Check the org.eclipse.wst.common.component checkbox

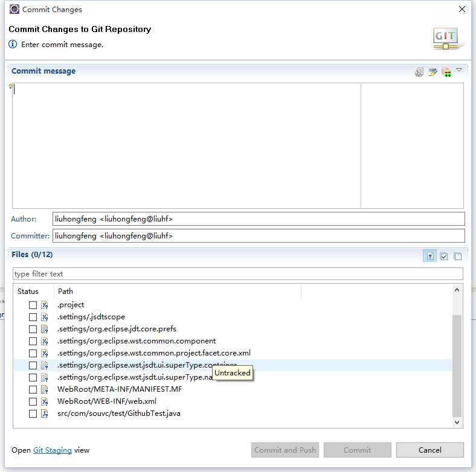pyautogui.click(x=33, y=341)
